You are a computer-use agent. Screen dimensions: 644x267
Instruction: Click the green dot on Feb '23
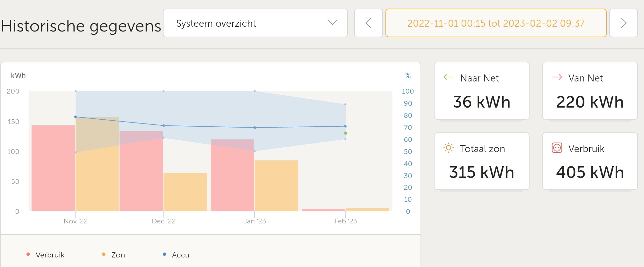pos(346,133)
